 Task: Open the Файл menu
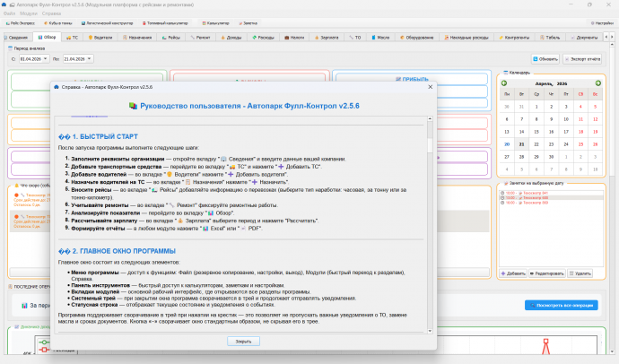9,13
